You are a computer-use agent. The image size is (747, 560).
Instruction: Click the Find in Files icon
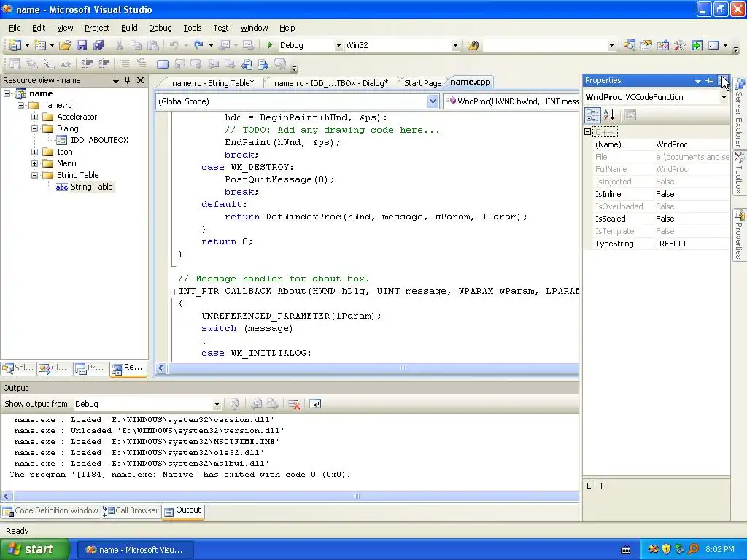click(473, 45)
